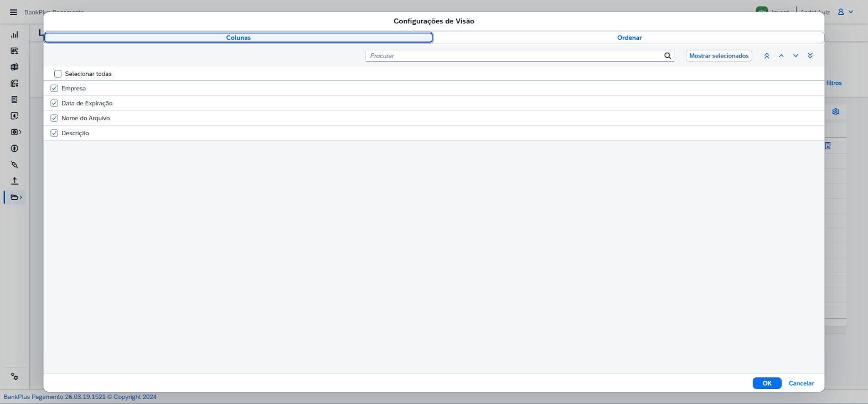This screenshot has width=868, height=404.
Task: Click the move up chevron icon
Action: tap(781, 56)
